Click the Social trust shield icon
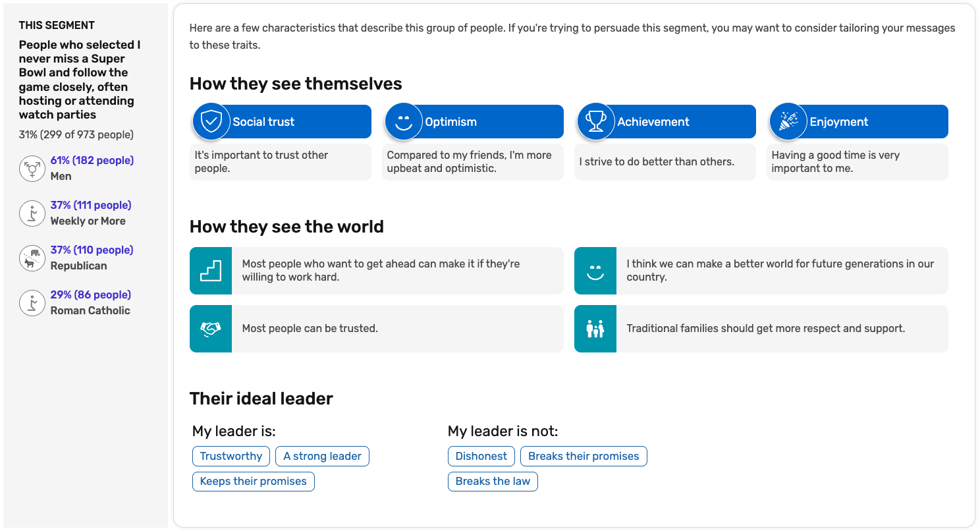Image resolution: width=980 pixels, height=531 pixels. 211,122
